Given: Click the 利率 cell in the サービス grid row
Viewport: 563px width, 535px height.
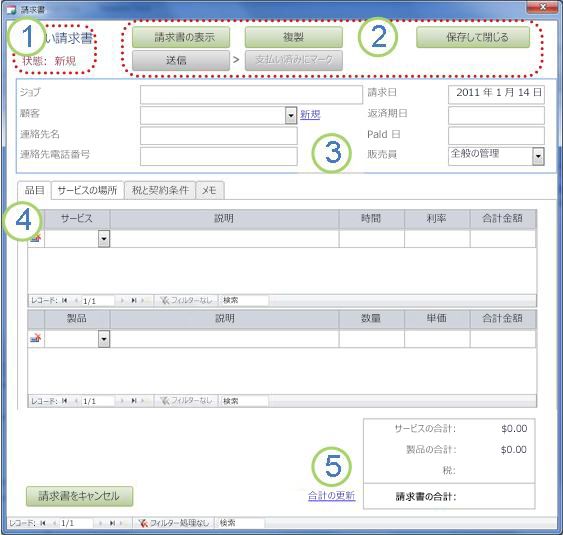Looking at the screenshot, I should click(x=437, y=238).
